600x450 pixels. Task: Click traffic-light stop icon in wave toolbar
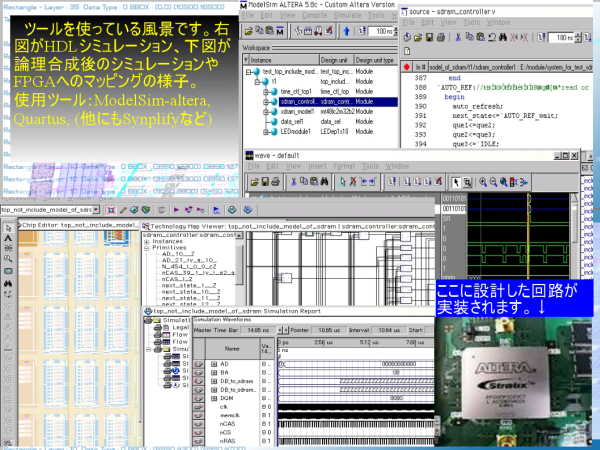pyautogui.click(x=514, y=183)
